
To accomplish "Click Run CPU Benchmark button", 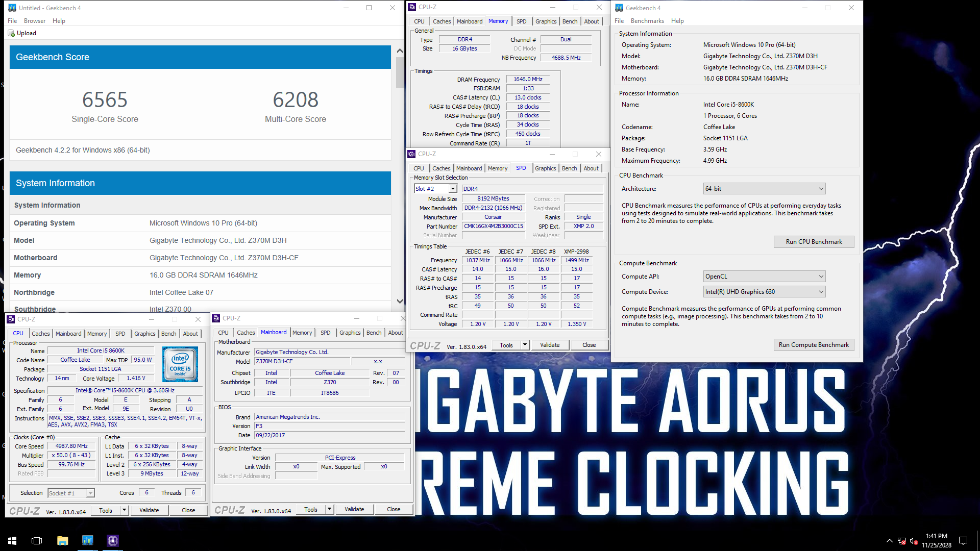I will click(x=814, y=242).
